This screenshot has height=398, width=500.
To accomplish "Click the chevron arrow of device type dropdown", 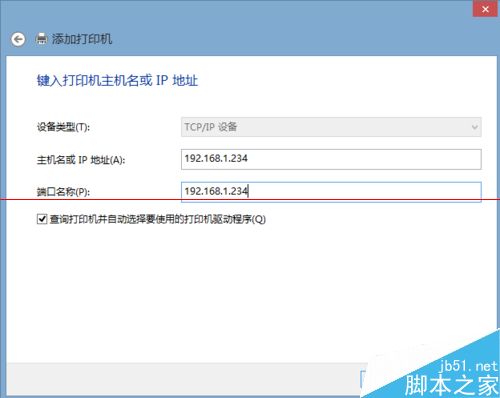I will click(475, 127).
